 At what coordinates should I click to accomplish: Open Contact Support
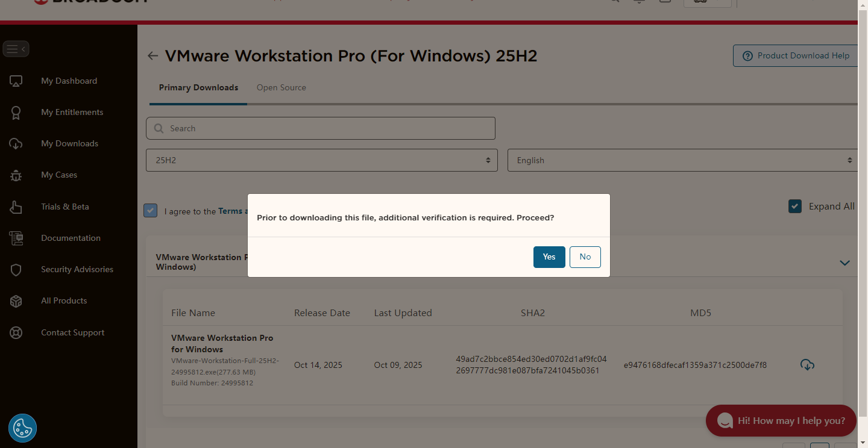[72, 332]
